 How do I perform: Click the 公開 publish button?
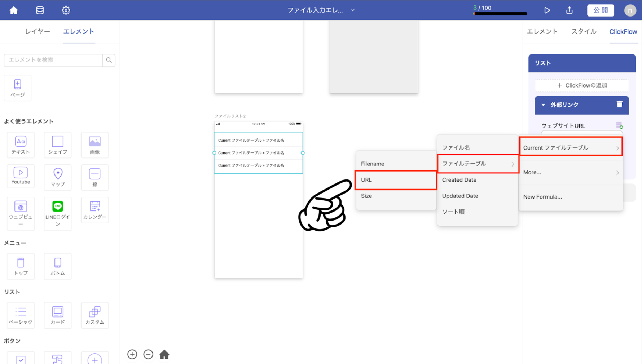(x=601, y=10)
